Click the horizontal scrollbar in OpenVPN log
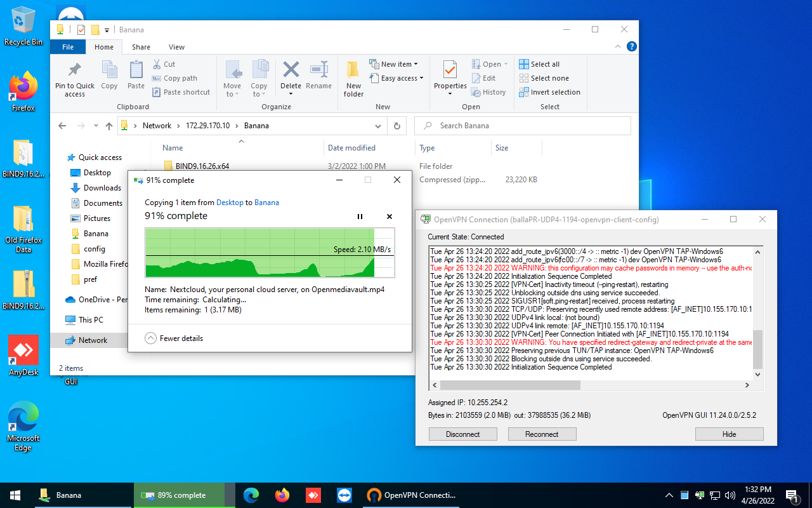The height and width of the screenshot is (508, 812). [x=510, y=385]
